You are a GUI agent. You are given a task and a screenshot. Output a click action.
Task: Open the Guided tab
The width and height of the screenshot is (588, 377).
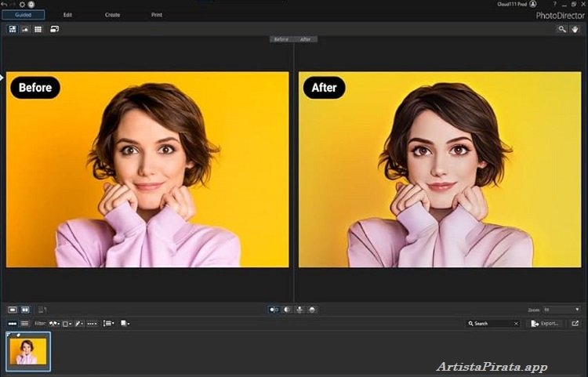pyautogui.click(x=24, y=14)
